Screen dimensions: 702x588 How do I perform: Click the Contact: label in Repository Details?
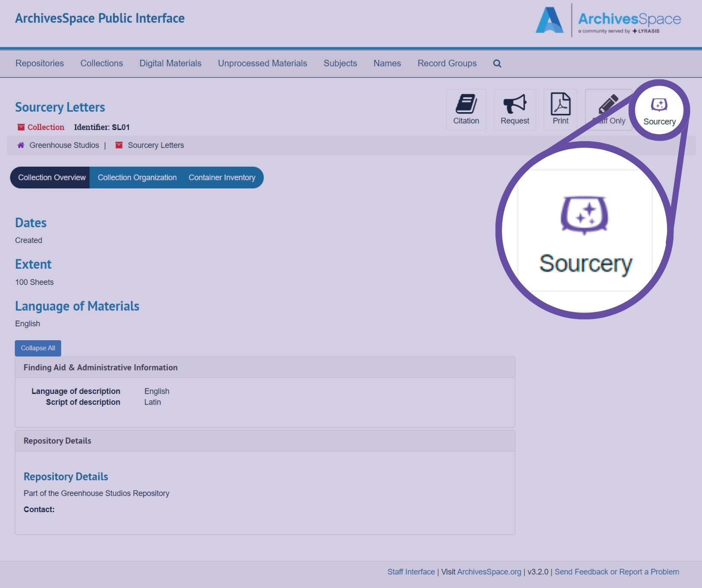point(39,510)
